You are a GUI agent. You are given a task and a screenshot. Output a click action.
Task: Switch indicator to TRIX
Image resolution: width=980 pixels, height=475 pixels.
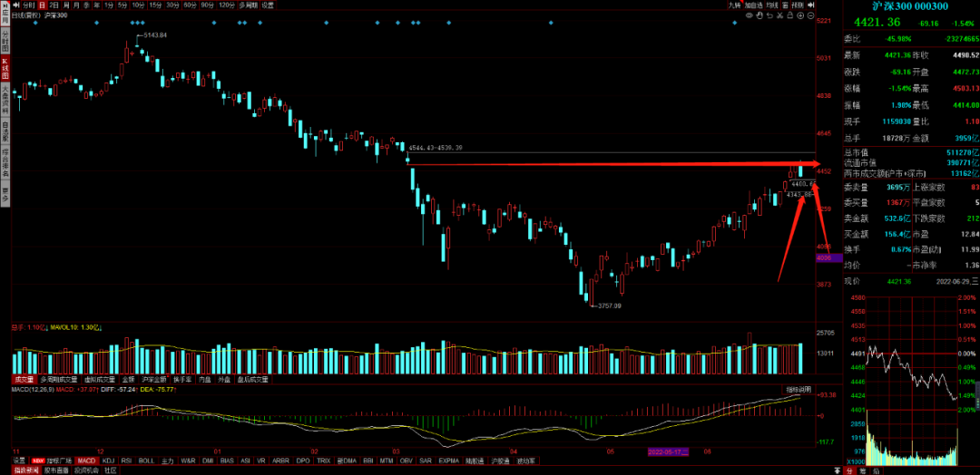click(x=322, y=460)
